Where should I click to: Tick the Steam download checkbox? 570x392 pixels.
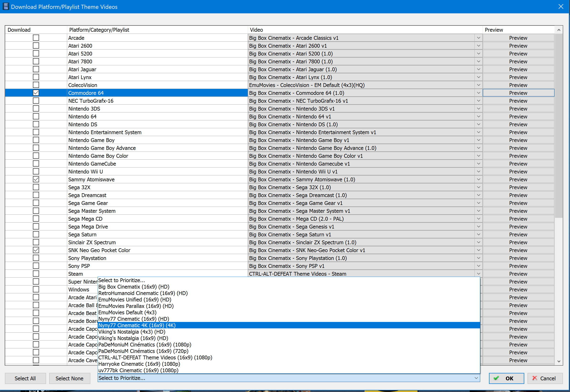pos(36,274)
